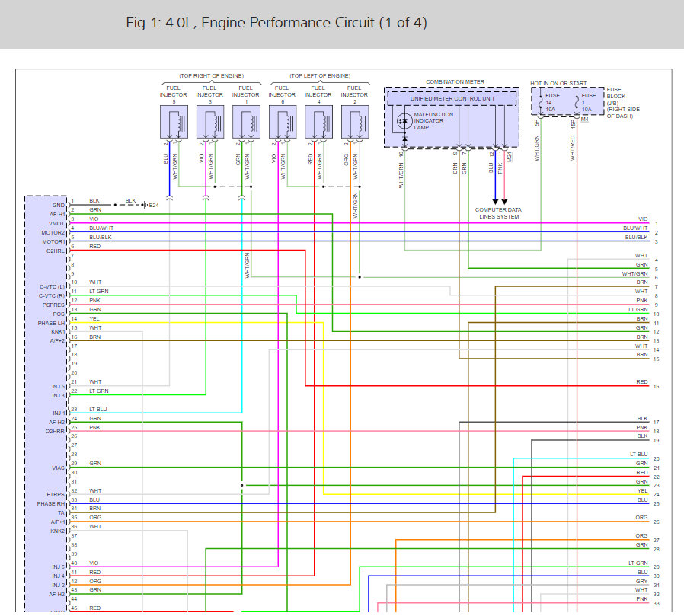The height and width of the screenshot is (616, 684).
Task: Click the LT BLU label at pin 23
Action: click(98, 410)
